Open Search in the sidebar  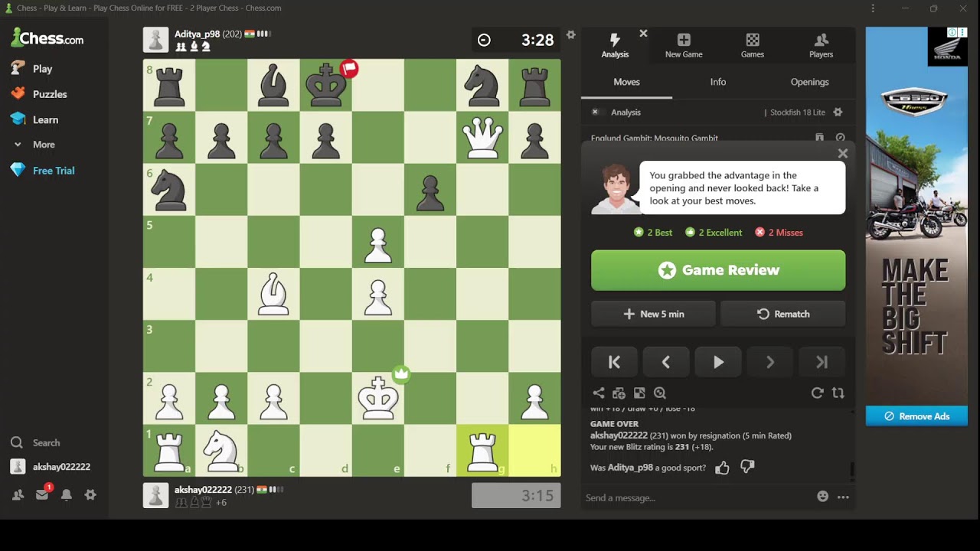tap(35, 442)
